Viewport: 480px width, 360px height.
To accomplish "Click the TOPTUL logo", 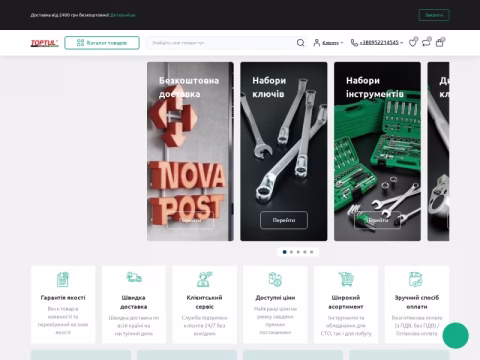I will coord(44,43).
